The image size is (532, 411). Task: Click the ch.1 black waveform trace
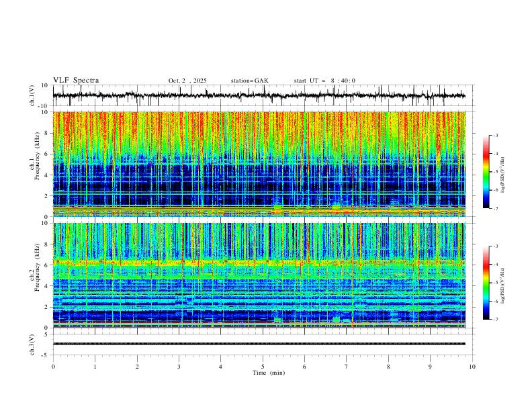tap(259, 95)
